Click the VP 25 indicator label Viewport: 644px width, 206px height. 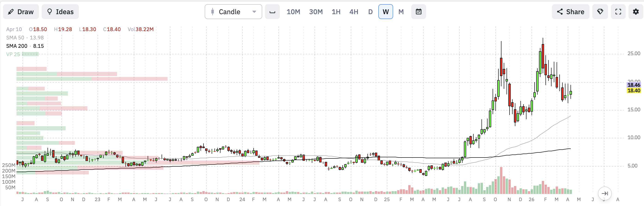13,54
